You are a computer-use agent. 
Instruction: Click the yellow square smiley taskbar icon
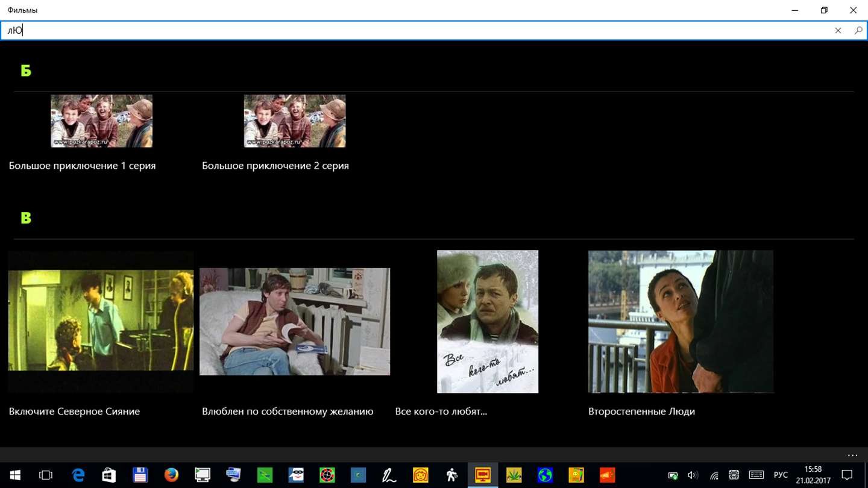[x=576, y=475]
